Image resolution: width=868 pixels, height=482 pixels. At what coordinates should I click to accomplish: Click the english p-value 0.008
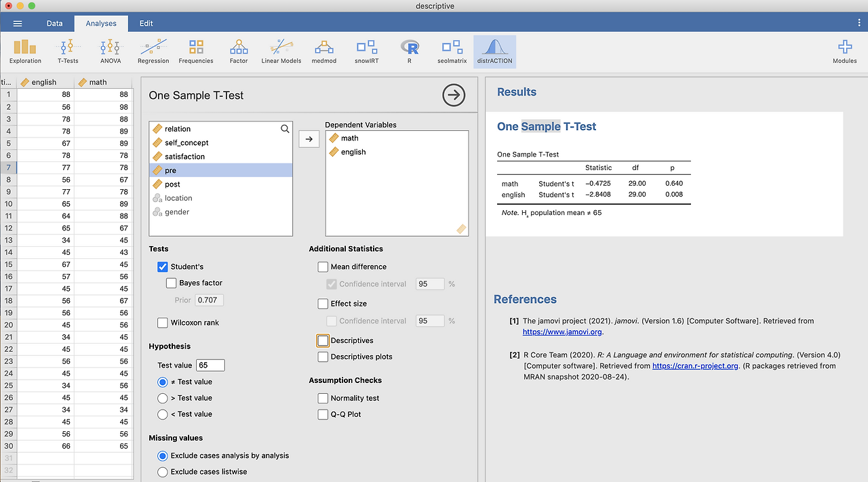coord(674,195)
